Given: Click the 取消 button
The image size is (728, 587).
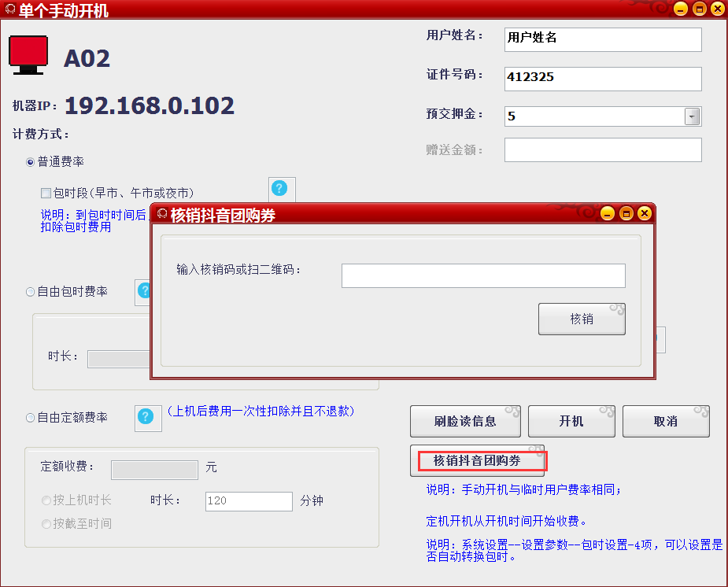Looking at the screenshot, I should point(666,422).
